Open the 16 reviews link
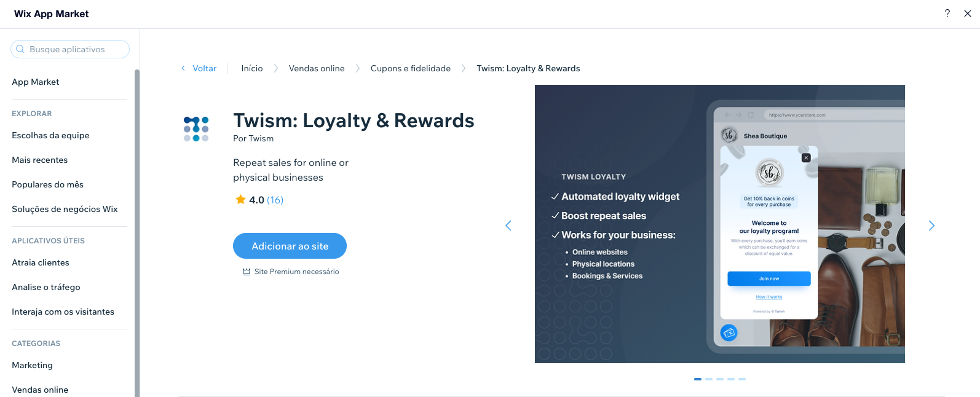980x397 pixels. (x=275, y=200)
